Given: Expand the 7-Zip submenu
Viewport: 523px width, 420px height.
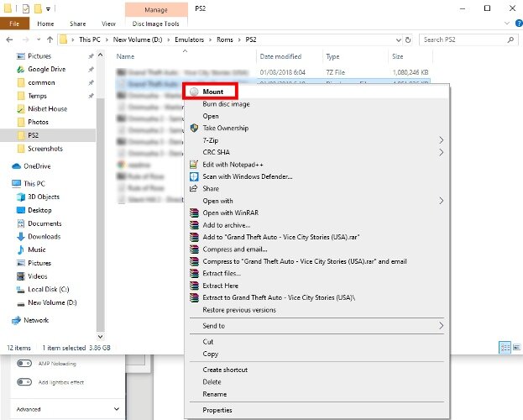Looking at the screenshot, I should point(442,140).
